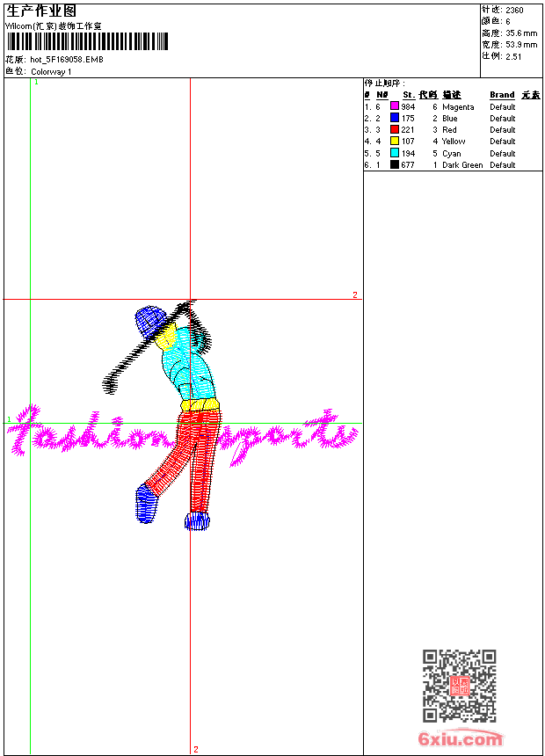Click the stitch count 984
Viewport: 545px width, 756px height.
[408, 107]
